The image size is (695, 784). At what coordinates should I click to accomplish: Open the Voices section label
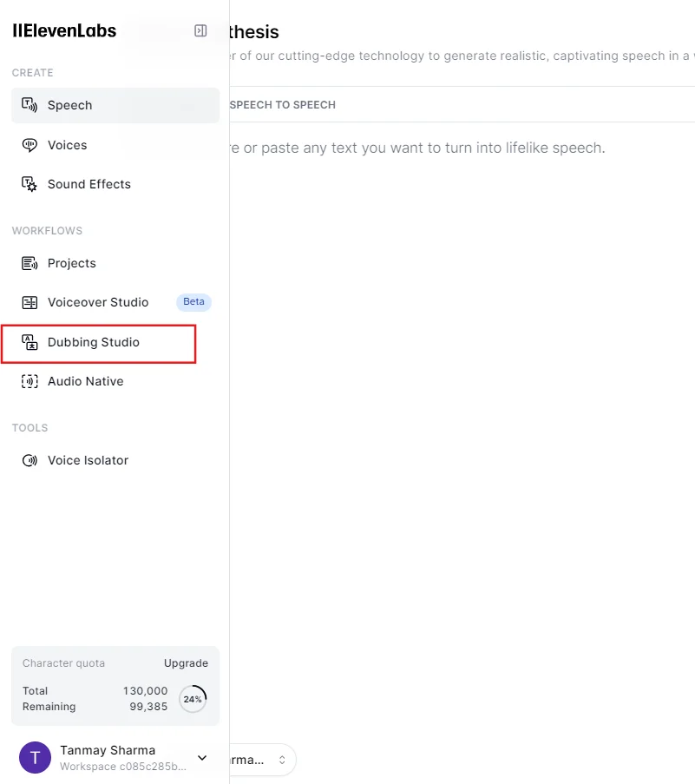pyautogui.click(x=68, y=145)
